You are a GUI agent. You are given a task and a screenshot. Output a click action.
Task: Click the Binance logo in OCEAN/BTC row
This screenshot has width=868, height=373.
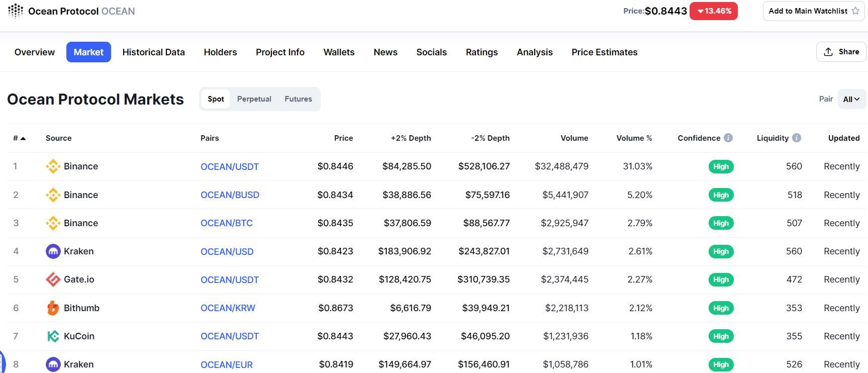coord(53,223)
